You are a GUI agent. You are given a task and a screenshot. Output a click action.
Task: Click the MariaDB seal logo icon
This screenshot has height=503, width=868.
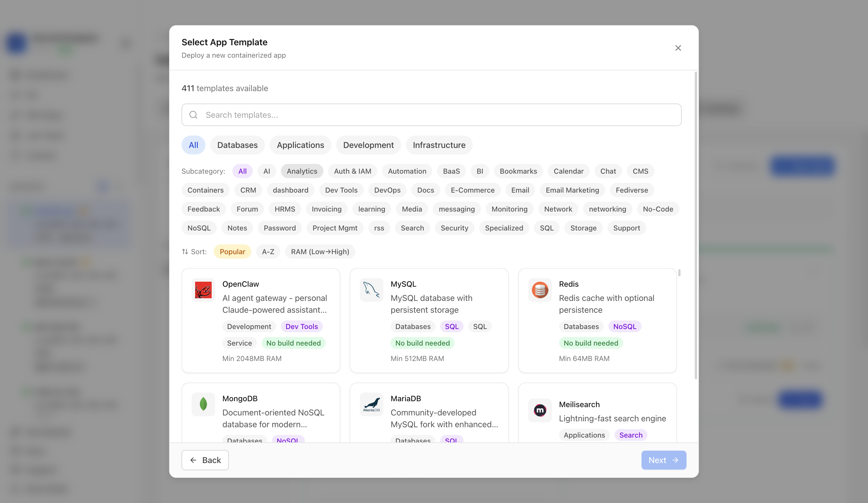pyautogui.click(x=371, y=404)
